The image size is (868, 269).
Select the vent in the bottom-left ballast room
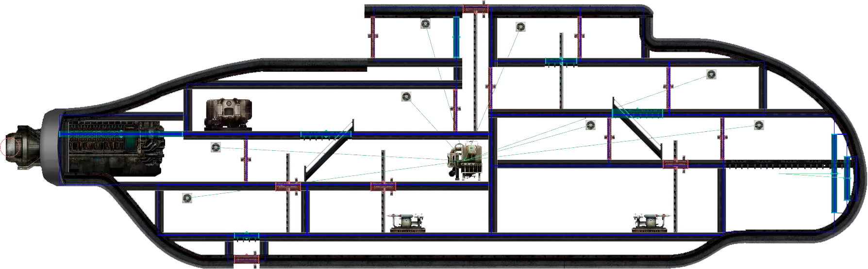[187, 198]
